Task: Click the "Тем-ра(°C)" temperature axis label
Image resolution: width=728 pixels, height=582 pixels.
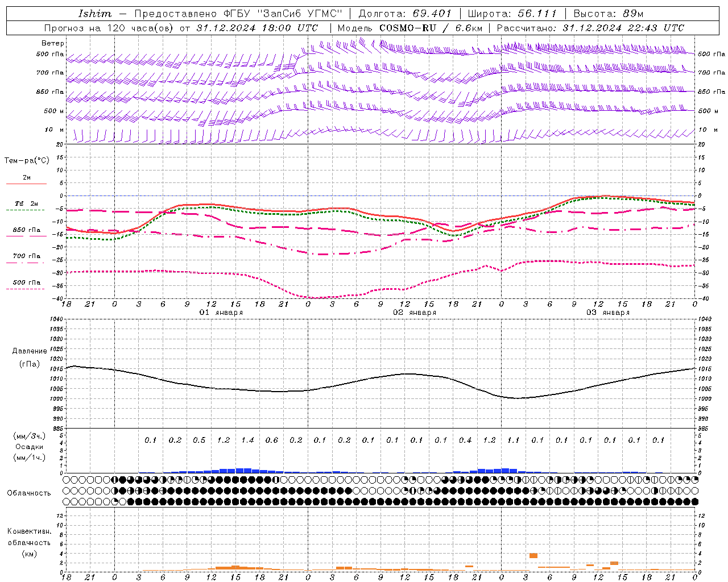Action: click(x=27, y=161)
